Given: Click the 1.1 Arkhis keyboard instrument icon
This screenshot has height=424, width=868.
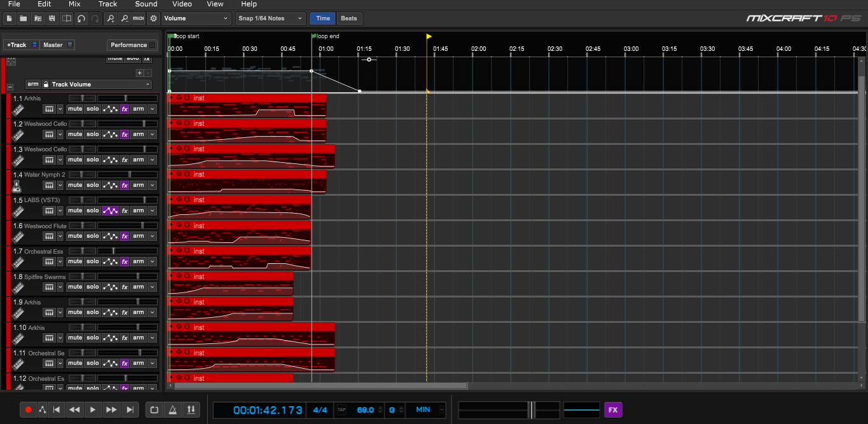Looking at the screenshot, I should [x=18, y=109].
